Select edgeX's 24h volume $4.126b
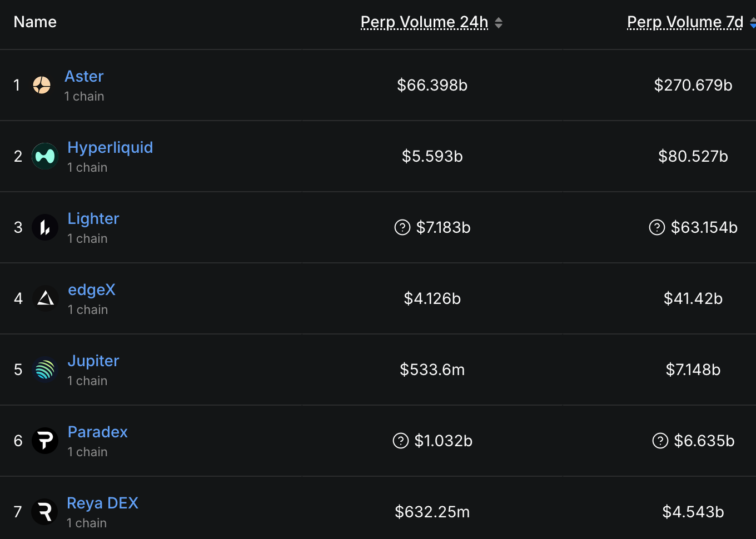This screenshot has height=539, width=756. [432, 298]
